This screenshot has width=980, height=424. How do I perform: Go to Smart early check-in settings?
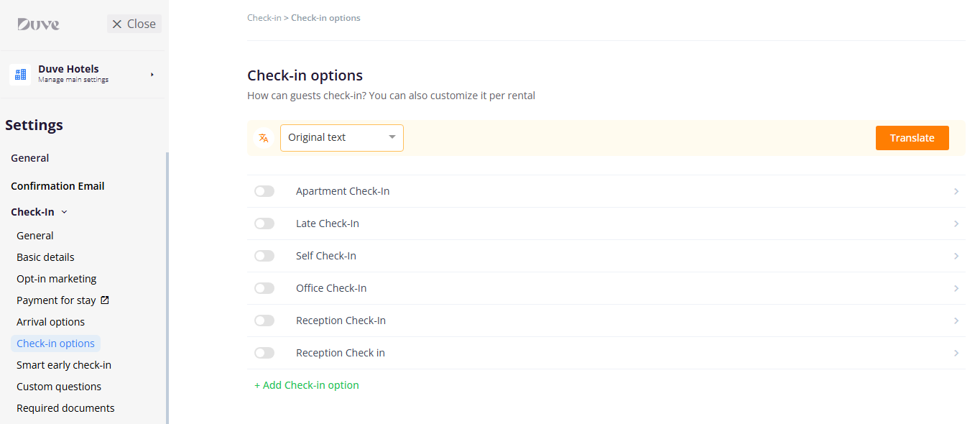64,365
